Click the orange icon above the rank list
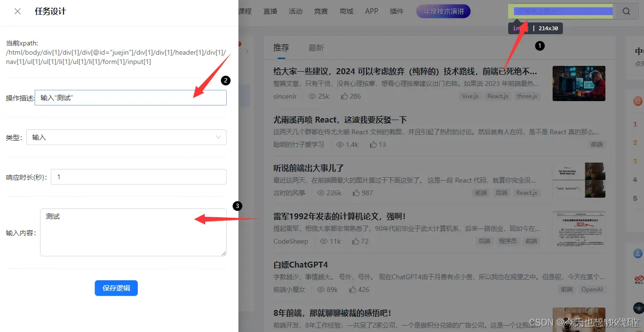 coord(638,101)
